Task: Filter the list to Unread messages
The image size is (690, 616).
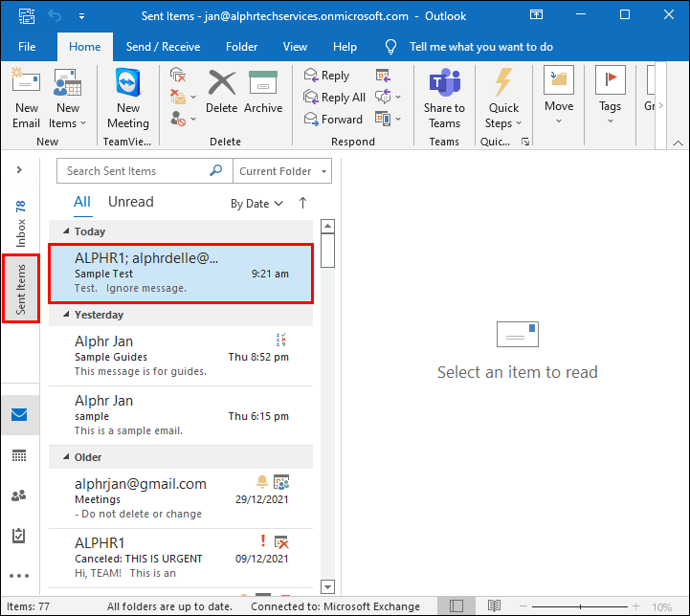Action: [131, 202]
